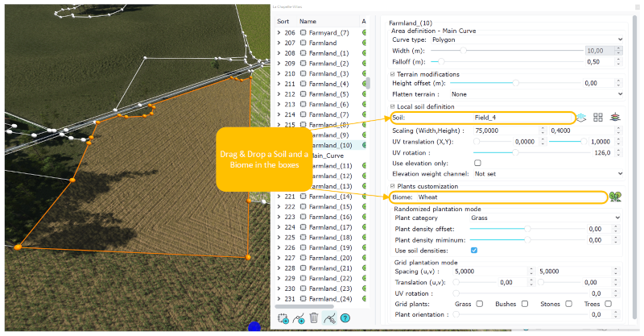Sort list by the Name column header

click(x=308, y=21)
